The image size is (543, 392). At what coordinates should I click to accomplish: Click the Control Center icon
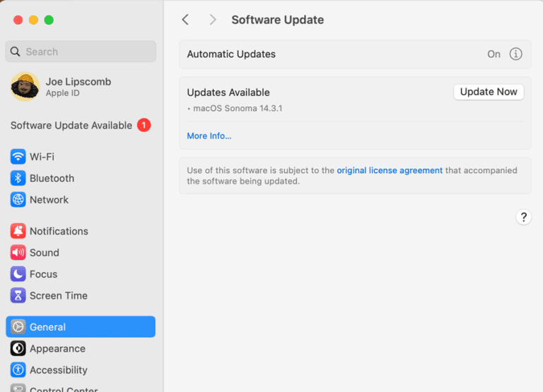click(x=18, y=388)
